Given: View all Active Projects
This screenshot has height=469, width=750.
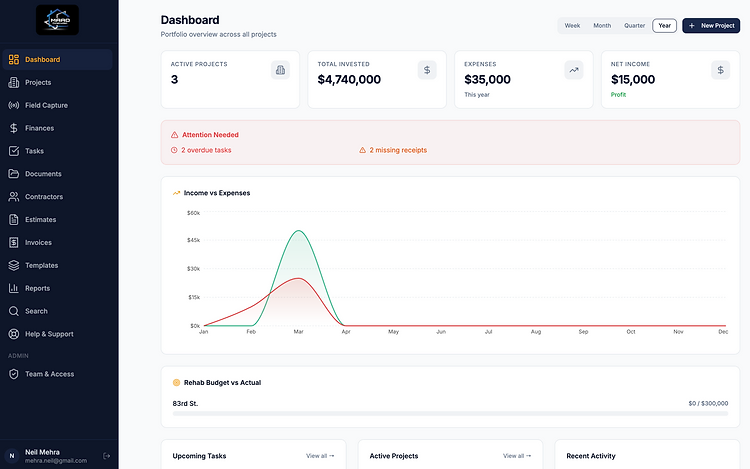Looking at the screenshot, I should click(517, 456).
